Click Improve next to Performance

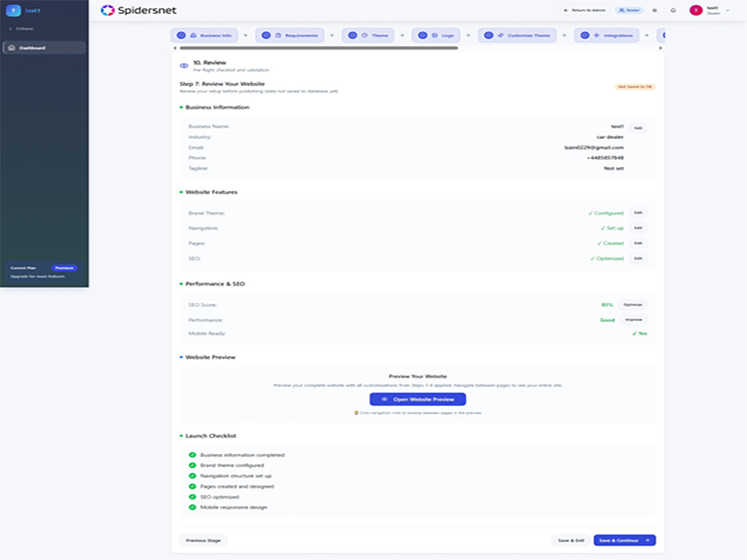tap(633, 320)
